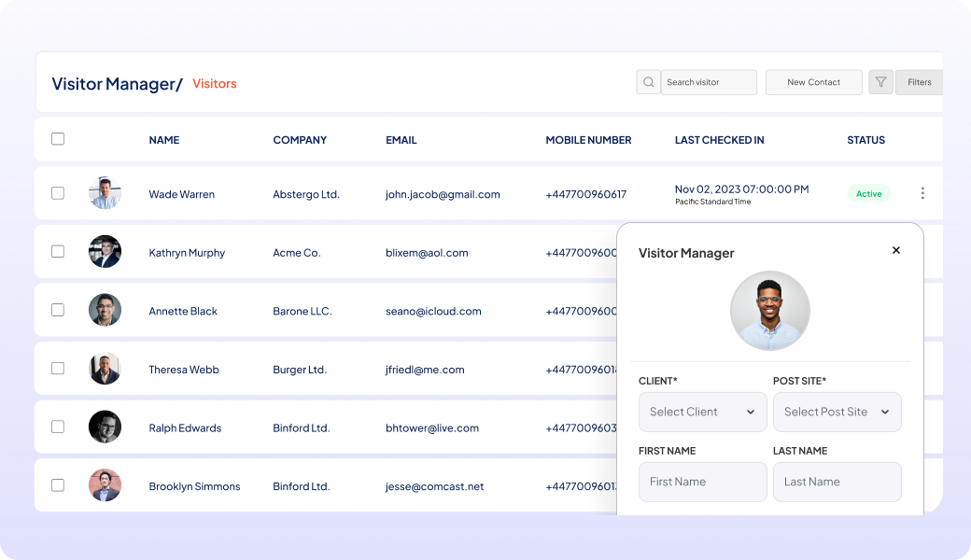Open the Visitors breadcrumb link
This screenshot has height=560, width=971.
(x=214, y=84)
